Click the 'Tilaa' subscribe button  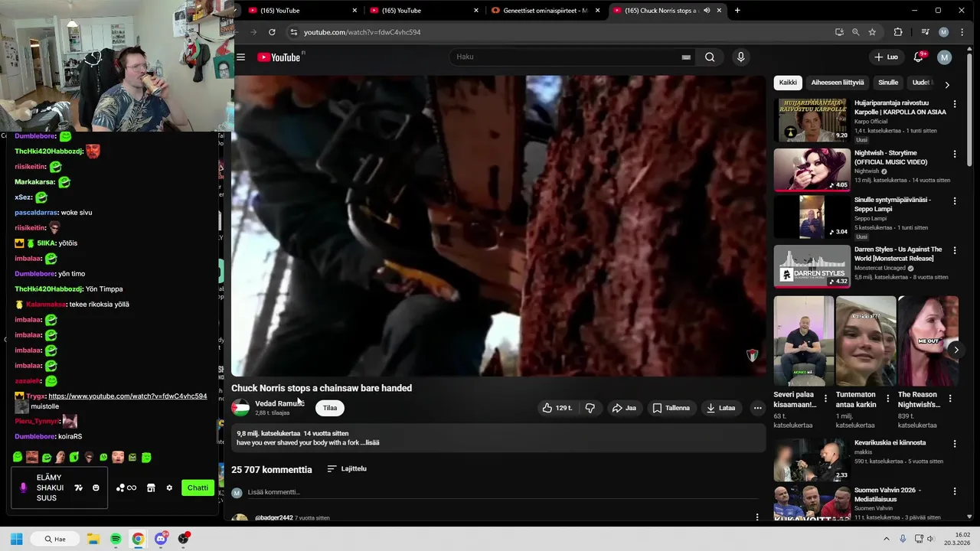coord(330,408)
